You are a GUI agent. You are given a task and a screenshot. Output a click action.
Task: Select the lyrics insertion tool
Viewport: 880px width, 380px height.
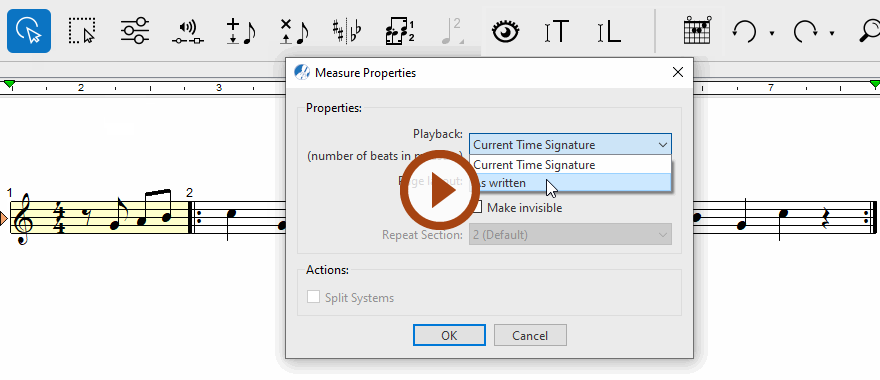click(610, 31)
